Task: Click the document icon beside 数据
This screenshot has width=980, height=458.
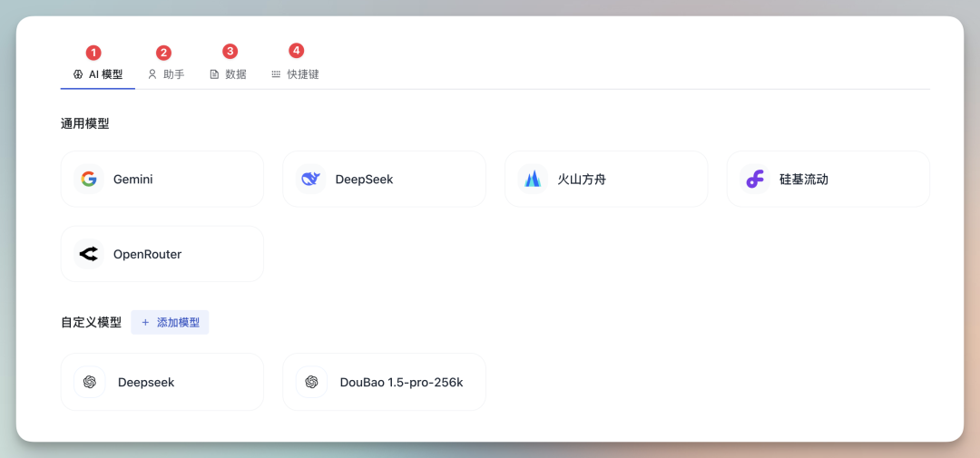Action: pos(214,74)
